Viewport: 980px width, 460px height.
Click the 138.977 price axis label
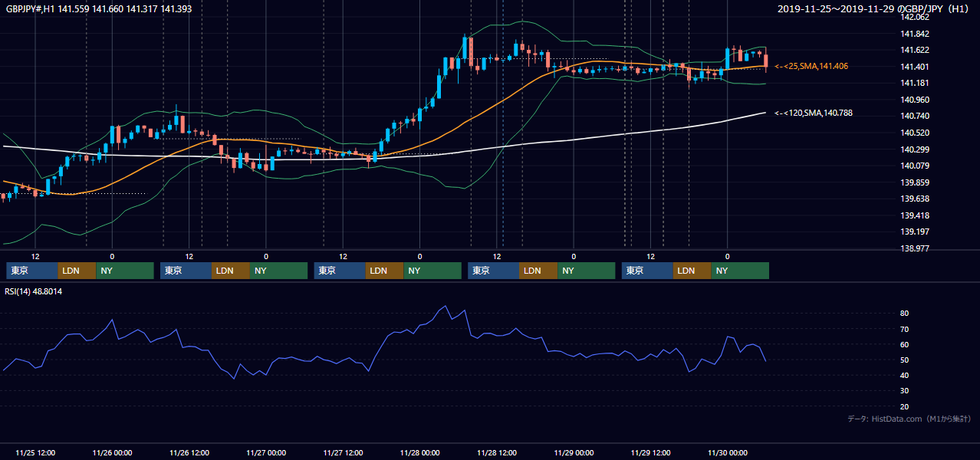pos(915,248)
